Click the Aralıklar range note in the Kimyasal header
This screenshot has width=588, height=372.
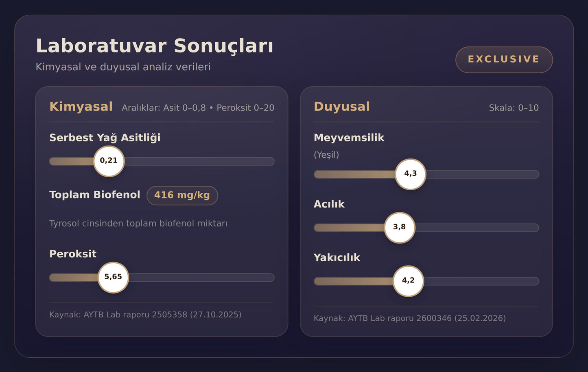tap(198, 108)
